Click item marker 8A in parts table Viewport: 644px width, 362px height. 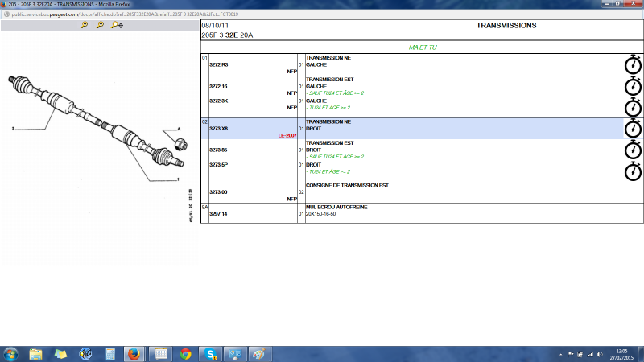pos(204,208)
